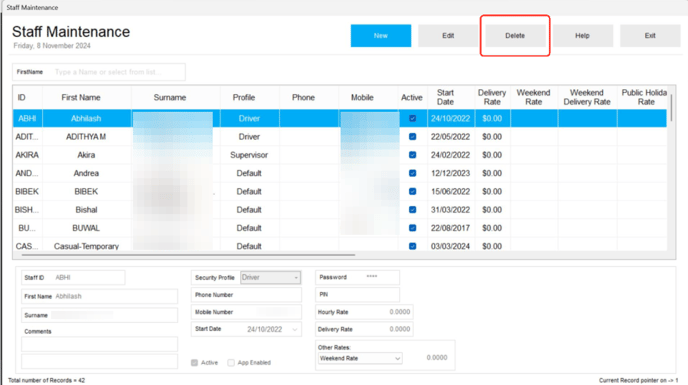Viewport: 688px width, 385px height.
Task: Sort by Weekend Delivery Rate column header
Action: 587,97
